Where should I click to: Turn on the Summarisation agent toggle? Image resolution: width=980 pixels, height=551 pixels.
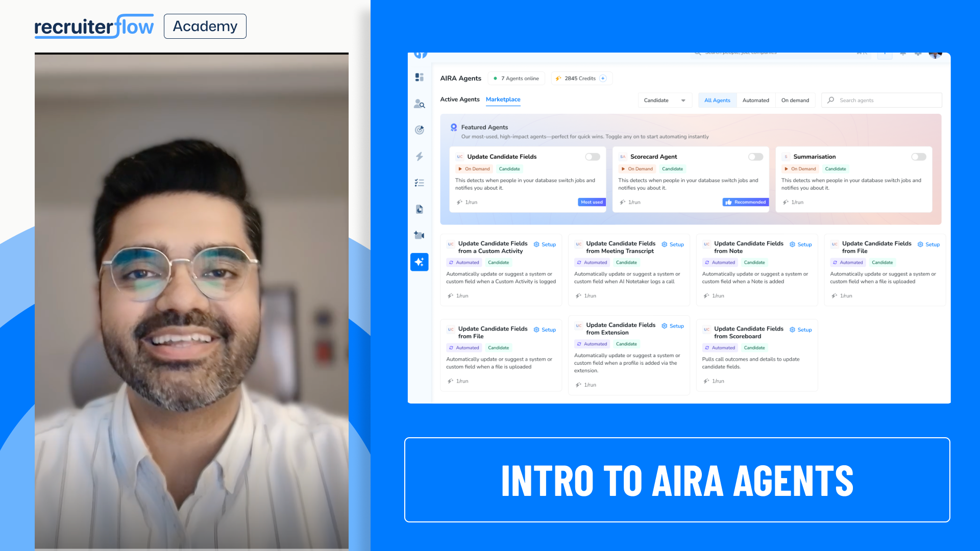(918, 157)
